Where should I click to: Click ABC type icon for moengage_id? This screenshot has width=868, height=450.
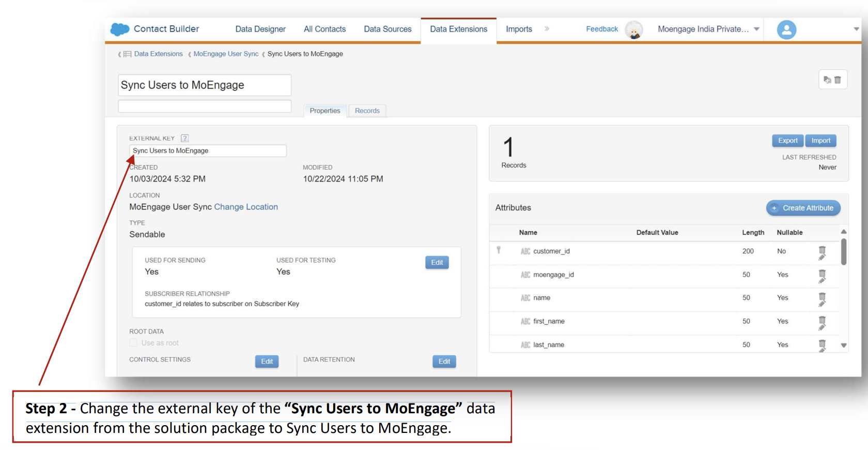coord(525,275)
